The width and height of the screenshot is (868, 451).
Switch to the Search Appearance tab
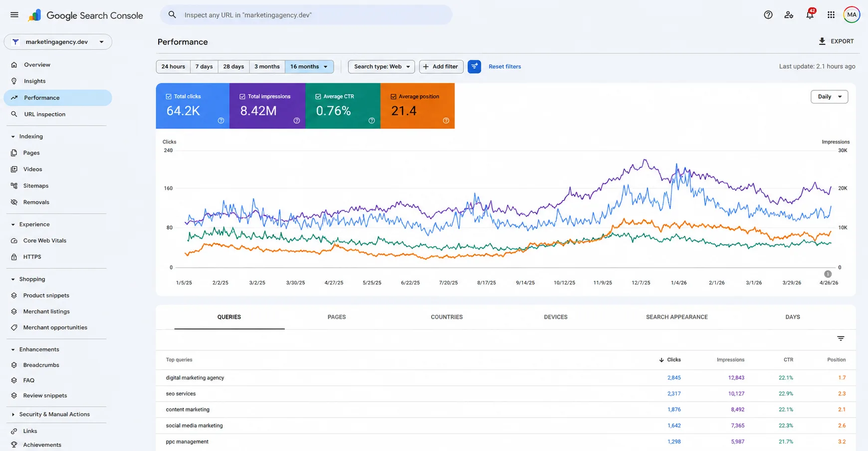677,317
